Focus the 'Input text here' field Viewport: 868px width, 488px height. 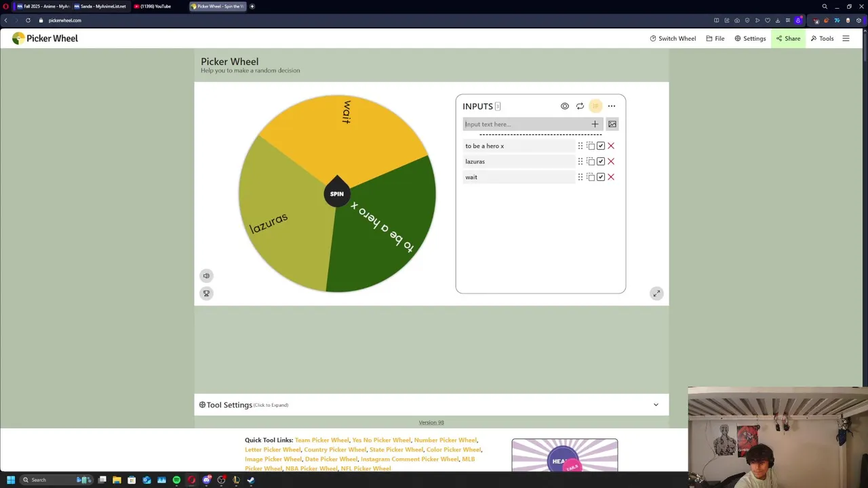(526, 124)
